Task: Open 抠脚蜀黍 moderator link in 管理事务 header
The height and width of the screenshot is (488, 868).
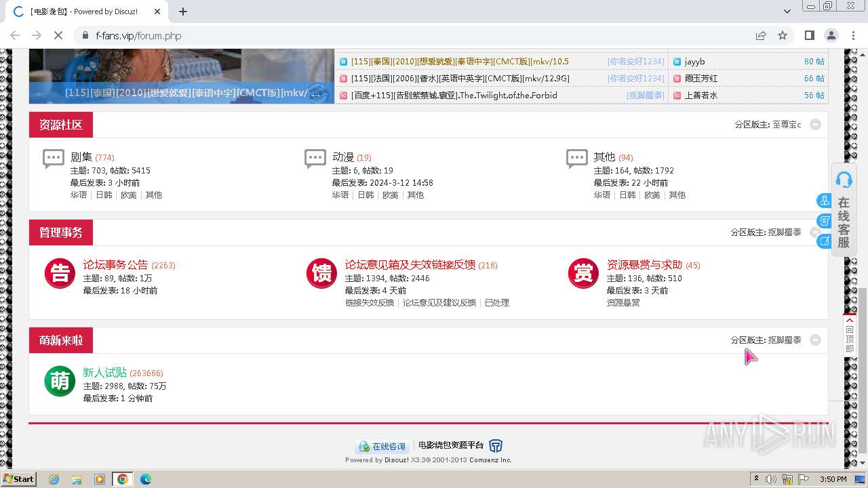Action: [x=785, y=232]
